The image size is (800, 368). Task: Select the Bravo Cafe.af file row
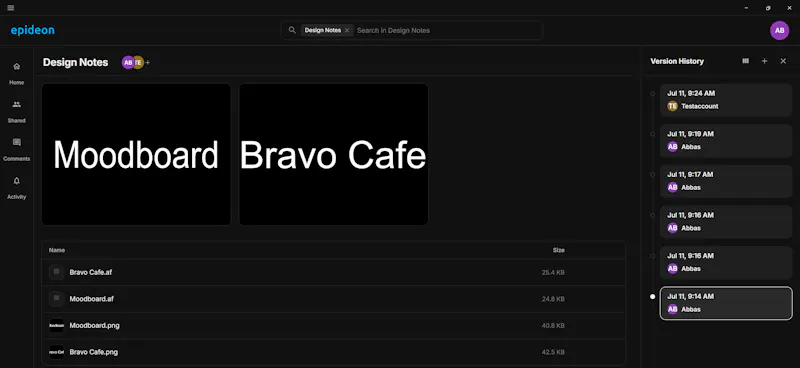tap(334, 272)
